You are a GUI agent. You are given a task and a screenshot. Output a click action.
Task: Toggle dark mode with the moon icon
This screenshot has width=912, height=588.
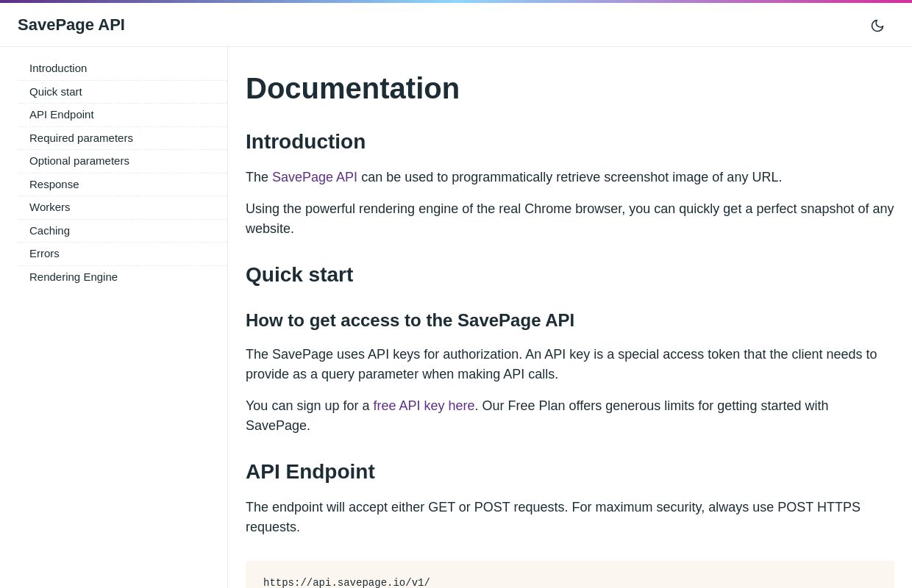877,26
